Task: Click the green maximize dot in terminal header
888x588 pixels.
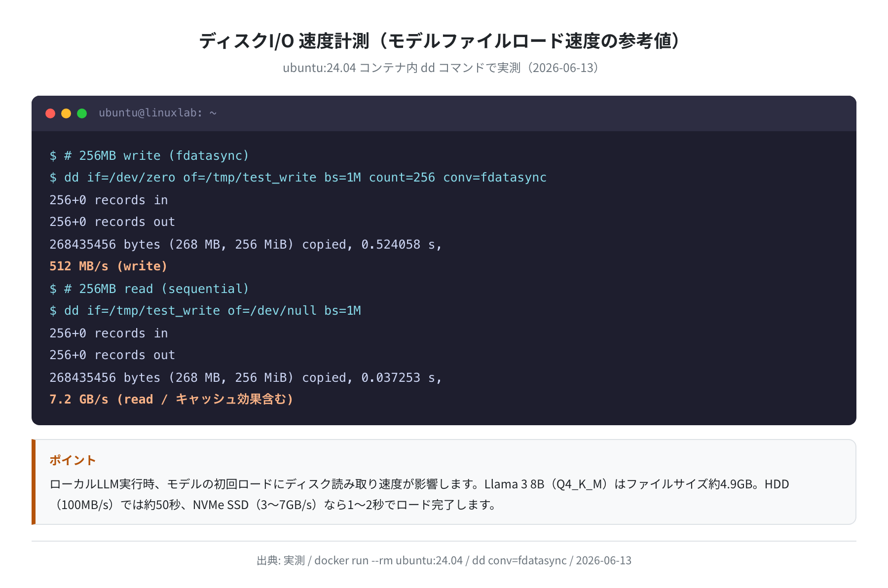Action: pyautogui.click(x=82, y=113)
